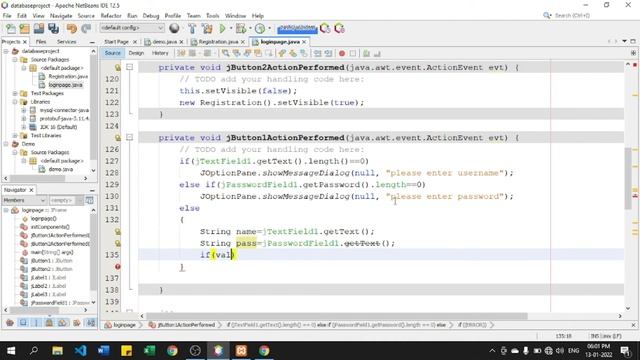The height and width of the screenshot is (360, 640).
Task: Click the New File toolbar icon
Action: coord(11,28)
